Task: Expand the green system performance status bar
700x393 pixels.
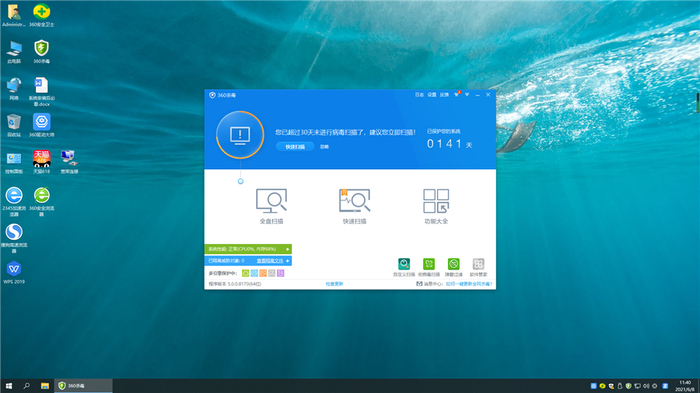Action: click(248, 249)
